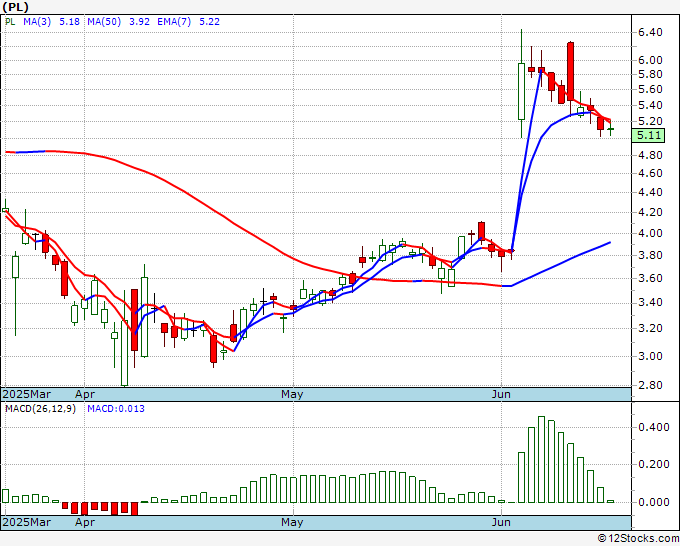Click the 6.00 price axis label
Screen dimensions: 680x546
tap(650, 60)
